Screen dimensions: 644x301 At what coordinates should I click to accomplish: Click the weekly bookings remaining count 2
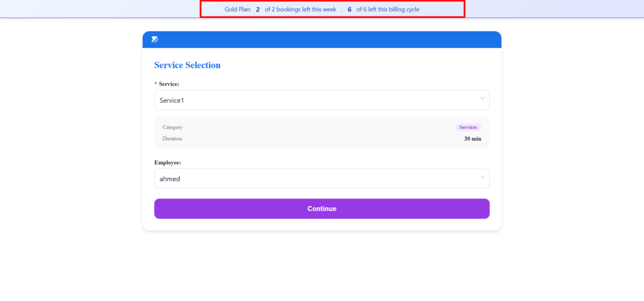click(x=258, y=9)
